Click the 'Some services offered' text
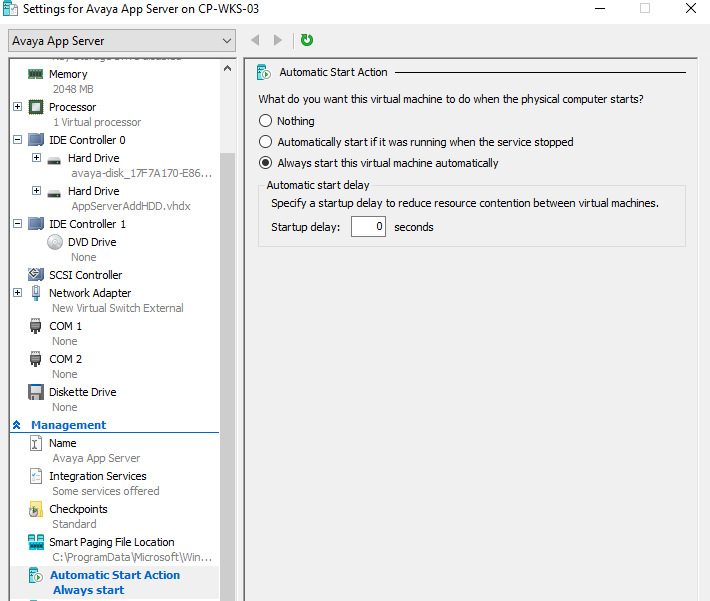The width and height of the screenshot is (710, 601). 106,491
